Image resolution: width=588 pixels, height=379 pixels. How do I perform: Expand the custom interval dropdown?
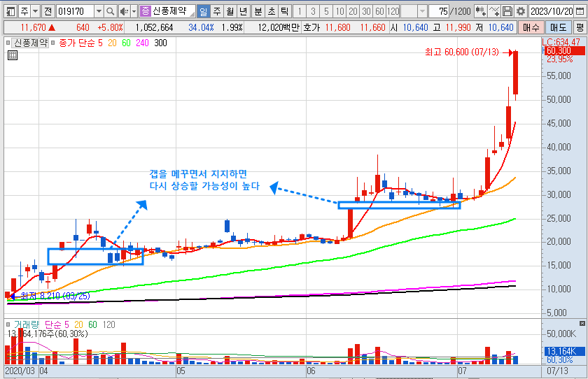click(422, 11)
